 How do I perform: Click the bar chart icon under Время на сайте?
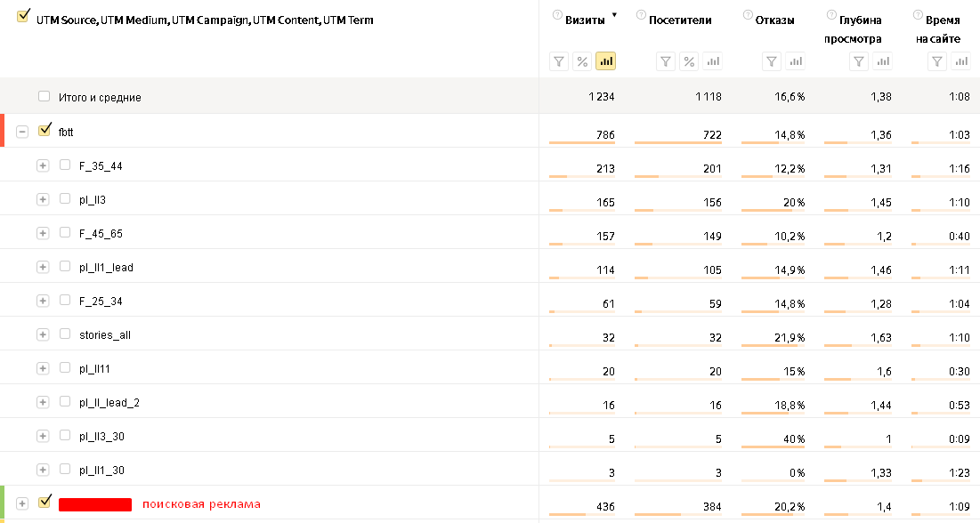pos(960,61)
